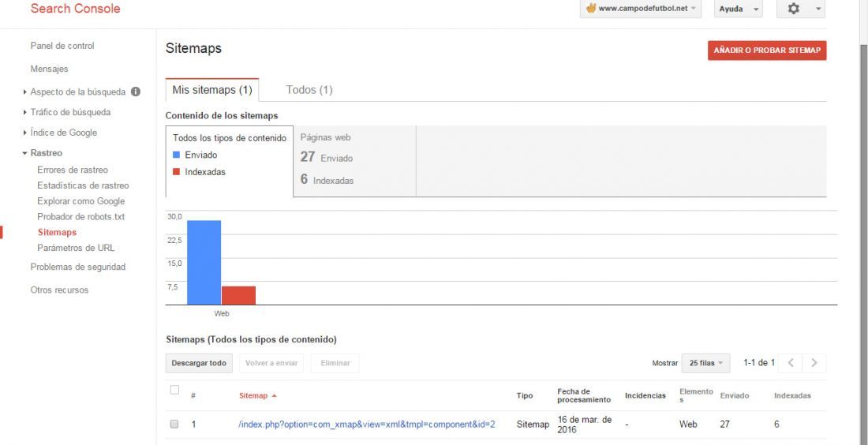
Task: Switch to the Todos (1) tab
Action: pos(309,90)
